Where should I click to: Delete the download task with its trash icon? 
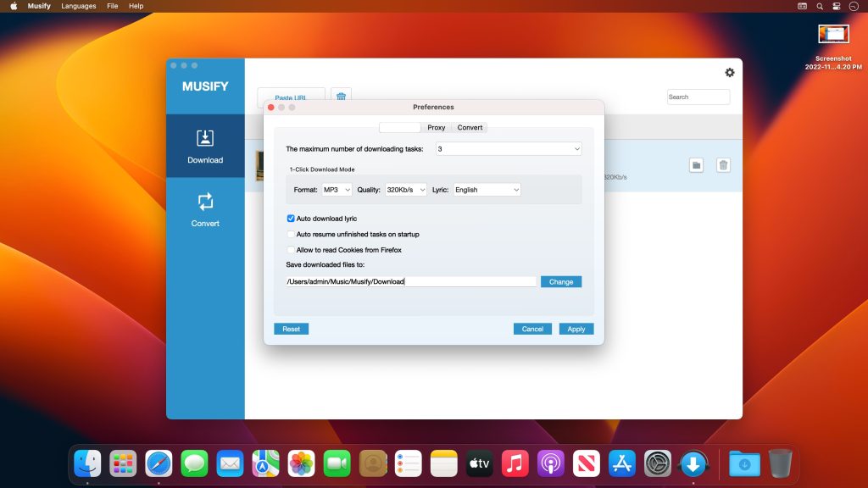[723, 164]
